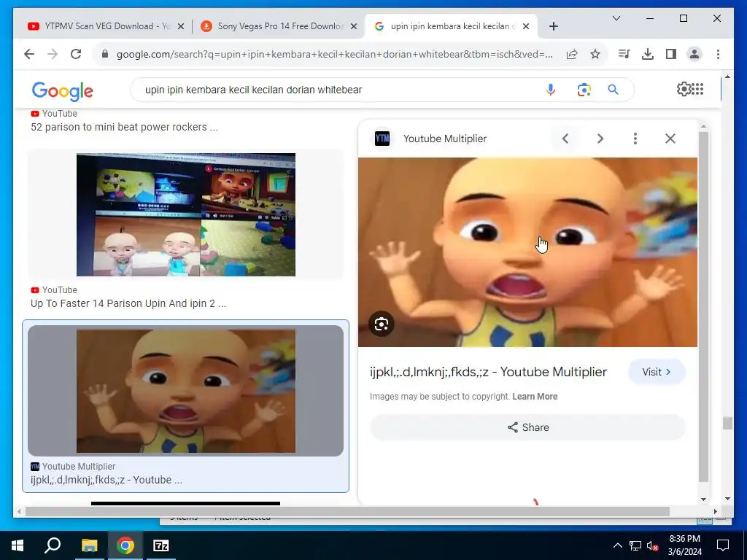This screenshot has width=747, height=560.
Task: Show previous image in preview panel
Action: click(x=565, y=139)
